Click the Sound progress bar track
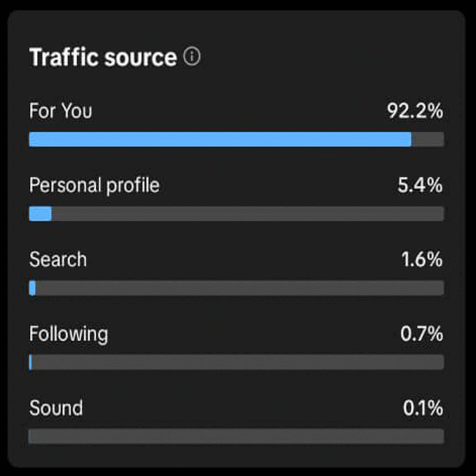 point(237,436)
